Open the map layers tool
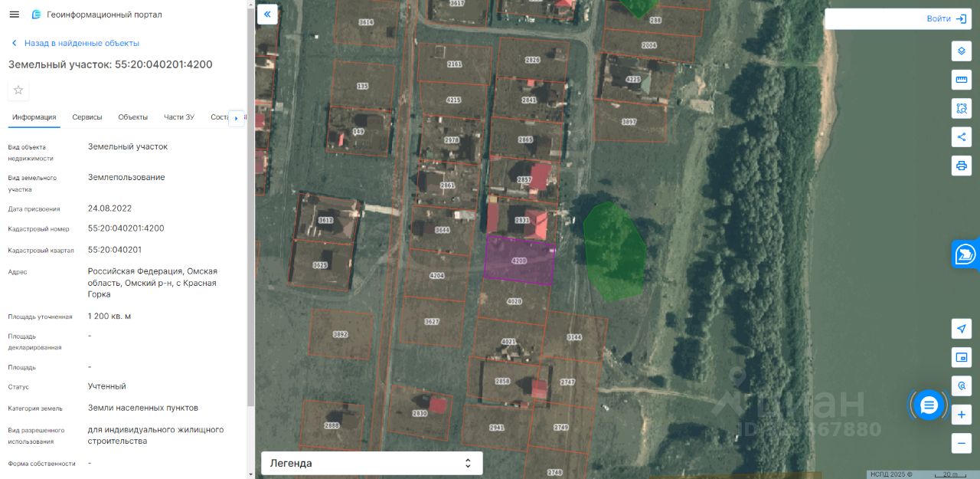 962,51
